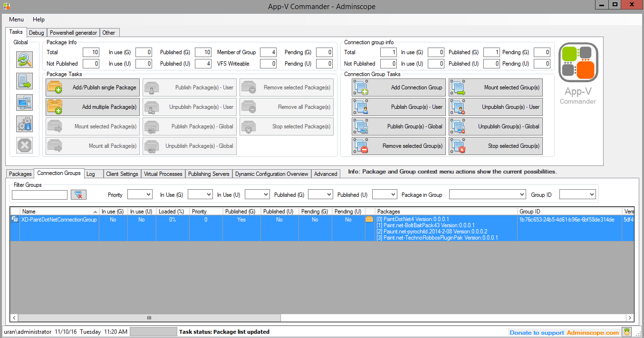This screenshot has height=338, width=644.
Task: Click the Donate to support Adminscope.com link
Action: point(564,333)
